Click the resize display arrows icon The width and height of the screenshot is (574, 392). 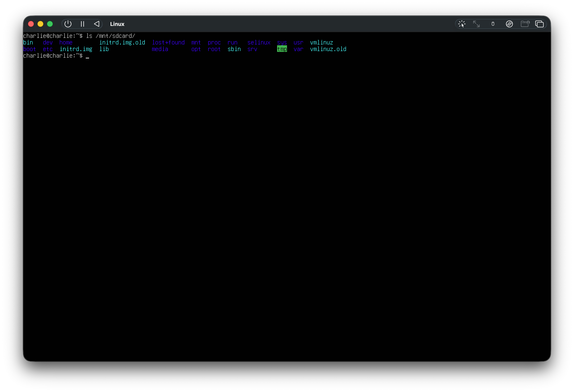pos(476,24)
